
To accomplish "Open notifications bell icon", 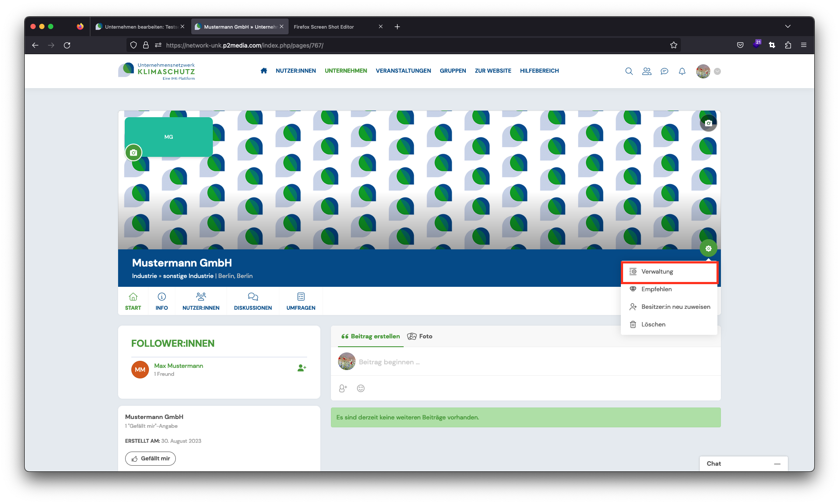I will 682,71.
